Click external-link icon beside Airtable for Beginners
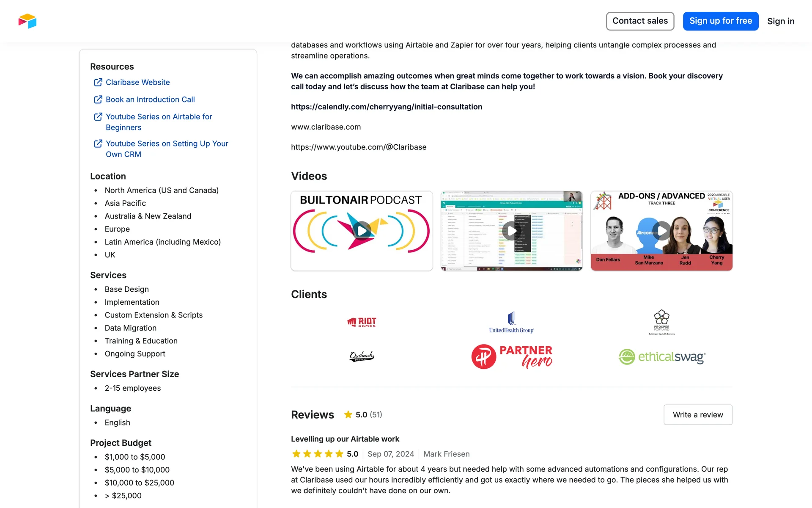This screenshot has width=812, height=508. point(98,117)
